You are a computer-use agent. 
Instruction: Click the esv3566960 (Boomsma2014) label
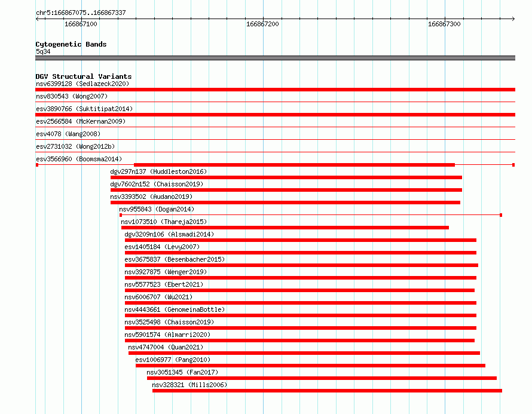(x=79, y=159)
